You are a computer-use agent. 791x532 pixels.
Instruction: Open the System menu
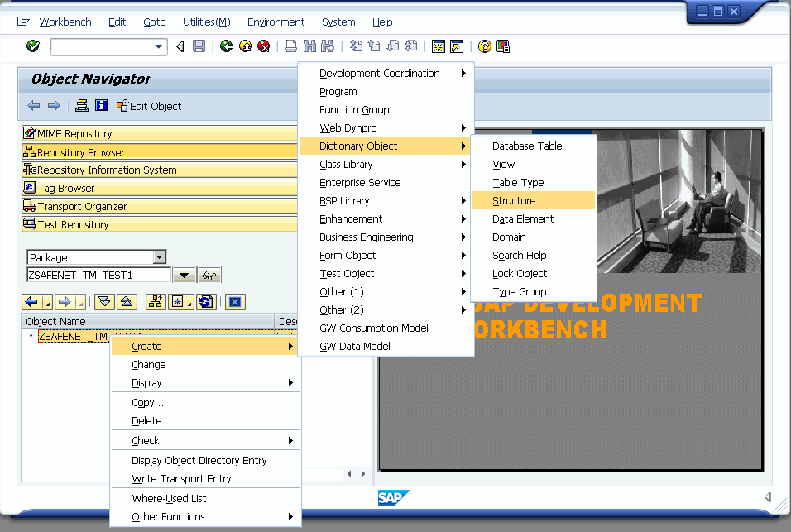pyautogui.click(x=338, y=22)
